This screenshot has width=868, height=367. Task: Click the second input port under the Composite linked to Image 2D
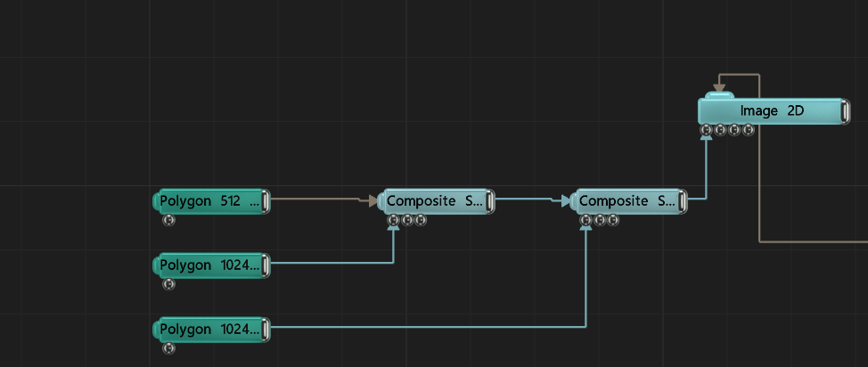tap(600, 220)
